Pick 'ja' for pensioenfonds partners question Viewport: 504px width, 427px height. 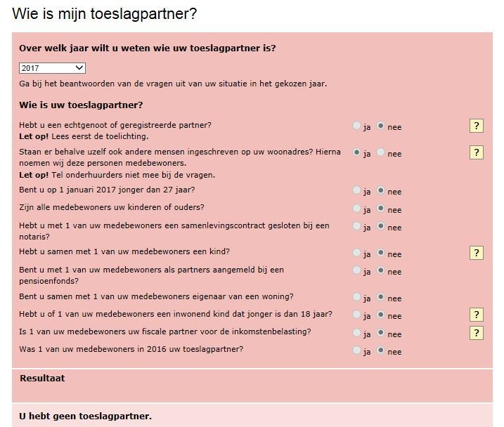357,271
